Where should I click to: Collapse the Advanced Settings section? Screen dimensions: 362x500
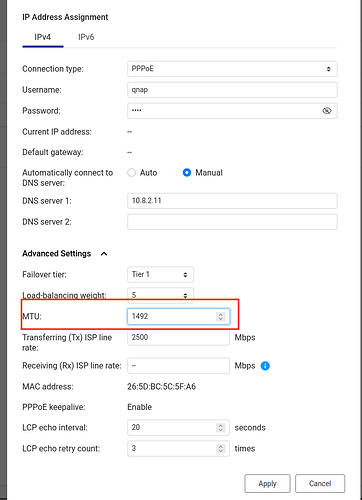click(x=104, y=254)
